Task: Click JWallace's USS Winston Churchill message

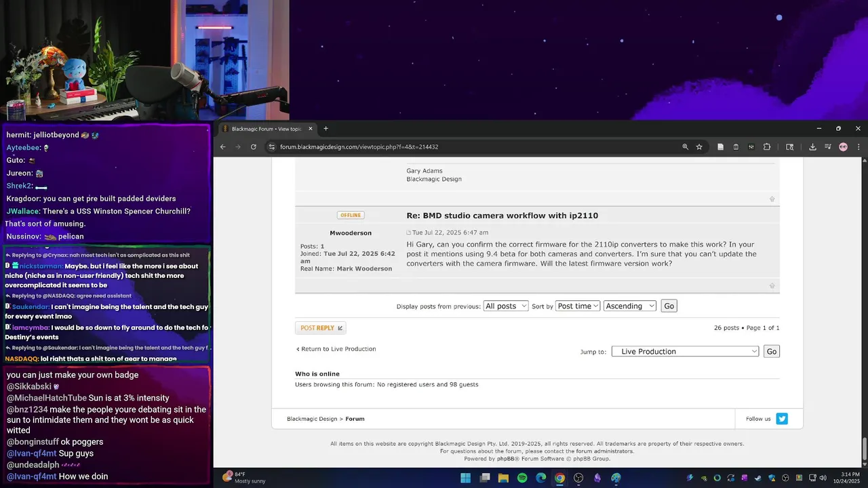Action: (98, 217)
